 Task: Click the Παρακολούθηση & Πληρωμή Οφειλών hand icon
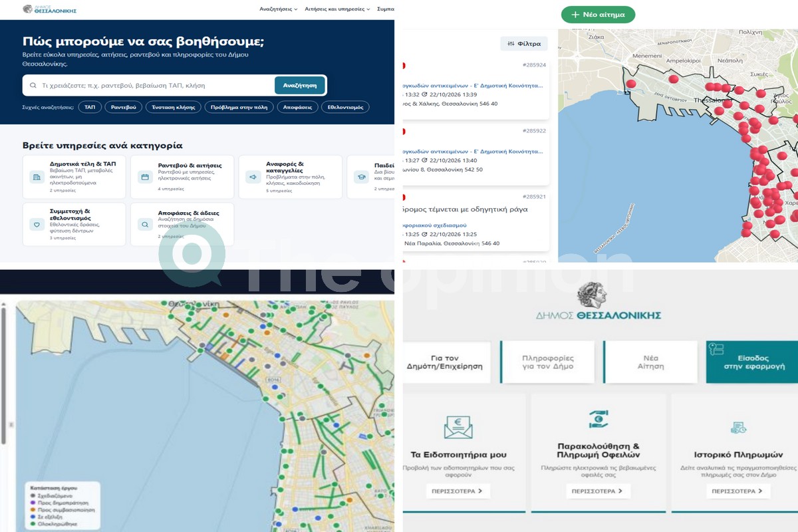click(x=598, y=419)
